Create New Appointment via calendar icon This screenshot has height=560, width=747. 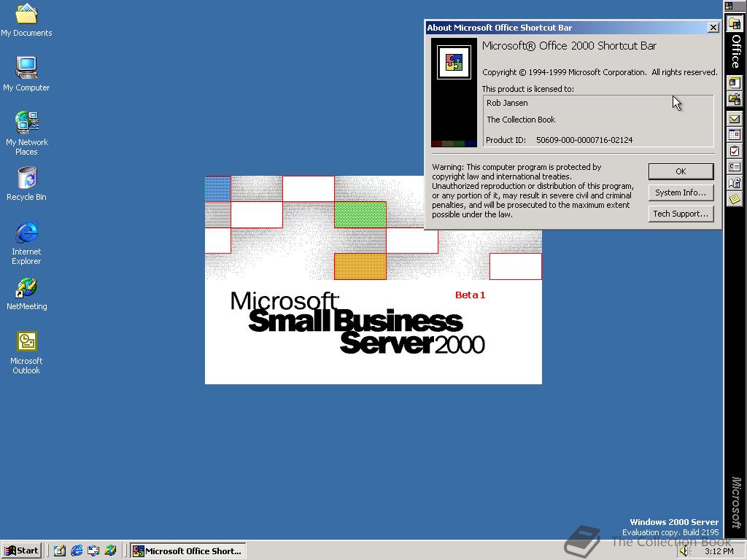click(735, 135)
